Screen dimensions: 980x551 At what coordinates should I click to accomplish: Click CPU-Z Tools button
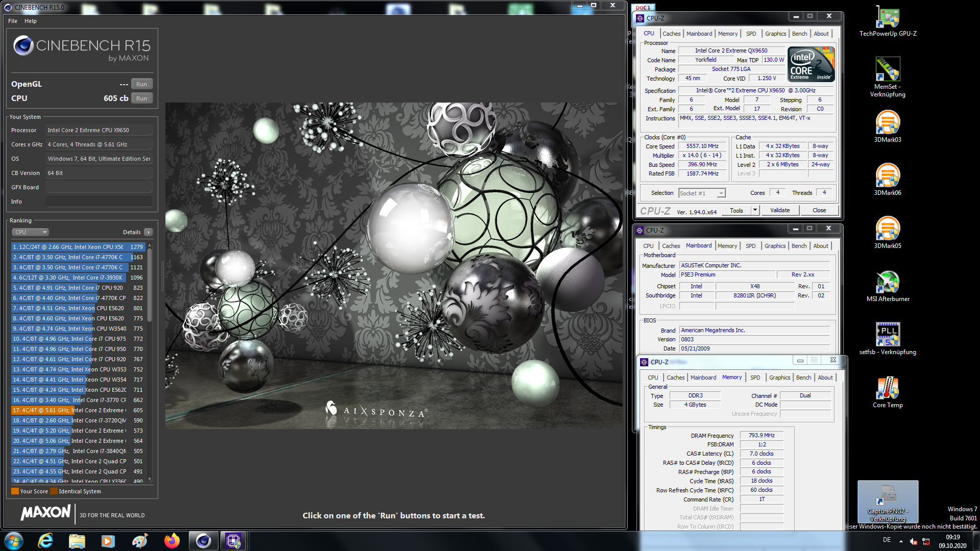pos(737,211)
